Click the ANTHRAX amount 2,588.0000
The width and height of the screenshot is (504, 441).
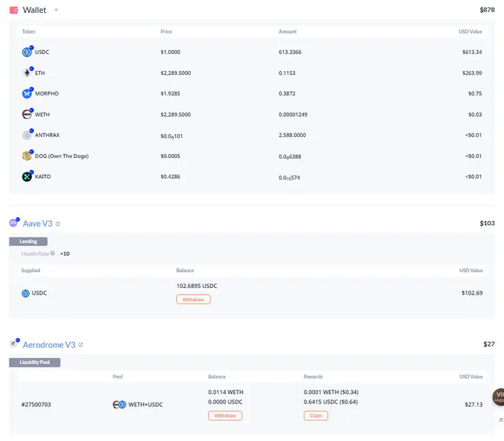pos(292,135)
